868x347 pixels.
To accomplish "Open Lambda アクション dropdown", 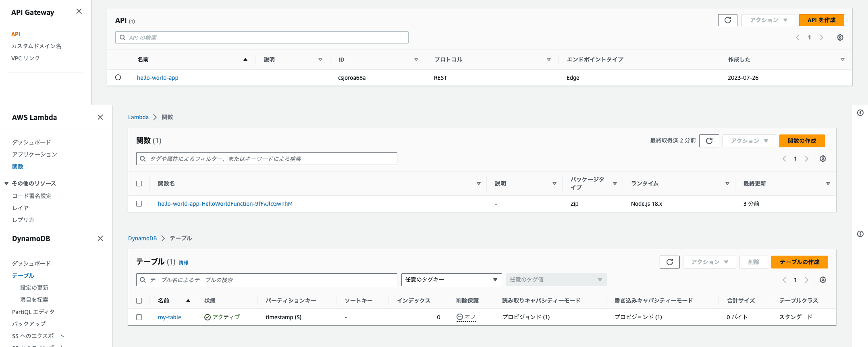I will [x=749, y=141].
